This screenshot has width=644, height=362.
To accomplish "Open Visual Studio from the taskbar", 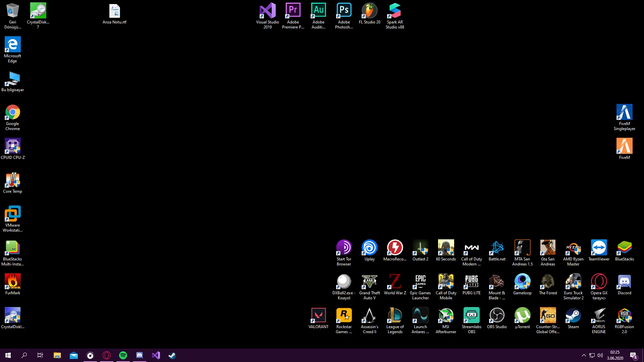I will pos(156,355).
